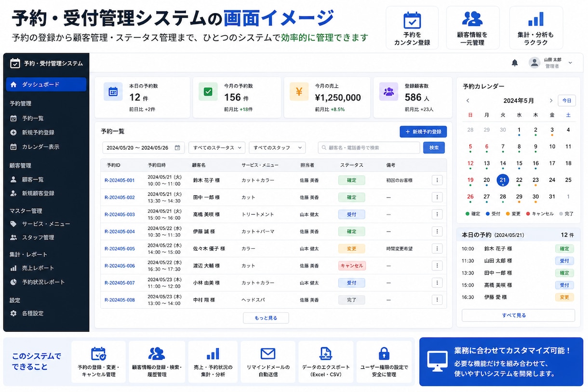Viewport: 588px width, 392px height.
Task: Open the three-dot menu for R-202405-006
Action: [x=437, y=266]
